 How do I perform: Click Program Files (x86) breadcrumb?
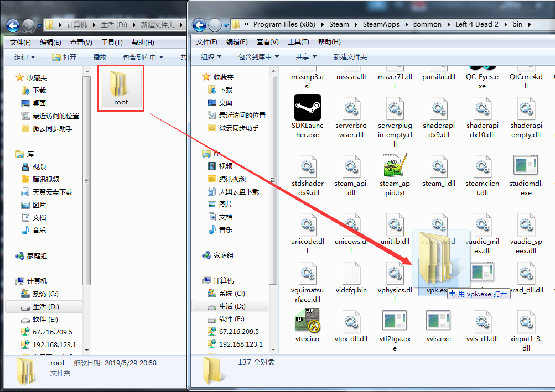284,24
